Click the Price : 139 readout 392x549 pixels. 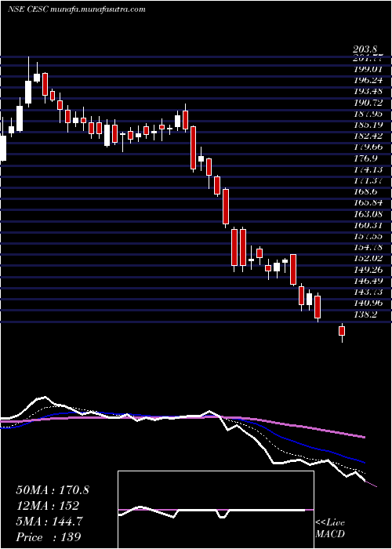[x=49, y=537]
